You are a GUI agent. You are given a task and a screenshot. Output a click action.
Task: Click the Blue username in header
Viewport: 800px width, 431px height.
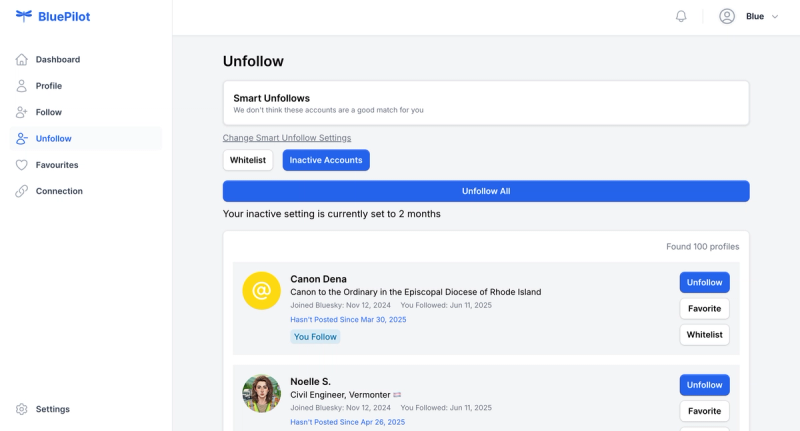pyautogui.click(x=755, y=16)
